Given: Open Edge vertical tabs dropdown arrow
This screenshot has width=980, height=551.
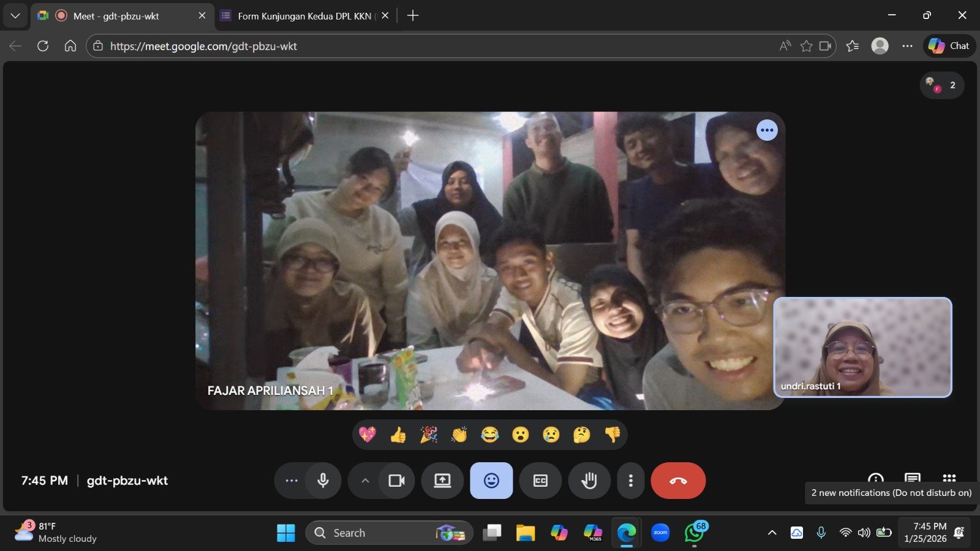Looking at the screenshot, I should click(x=15, y=16).
